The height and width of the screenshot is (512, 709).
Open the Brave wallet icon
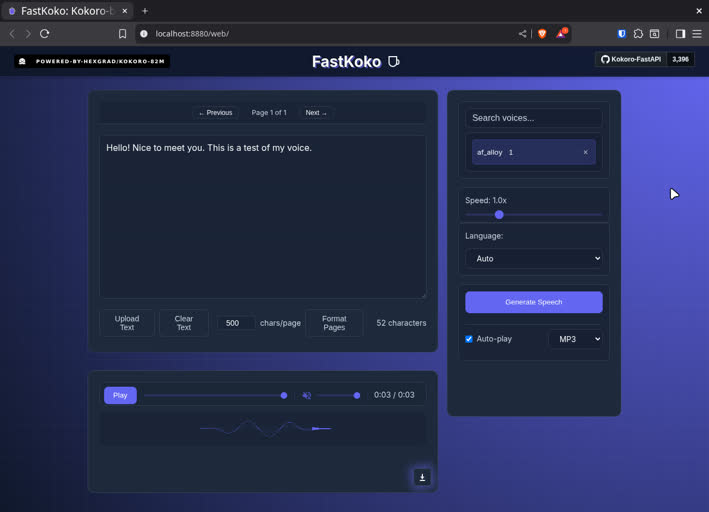(x=654, y=34)
